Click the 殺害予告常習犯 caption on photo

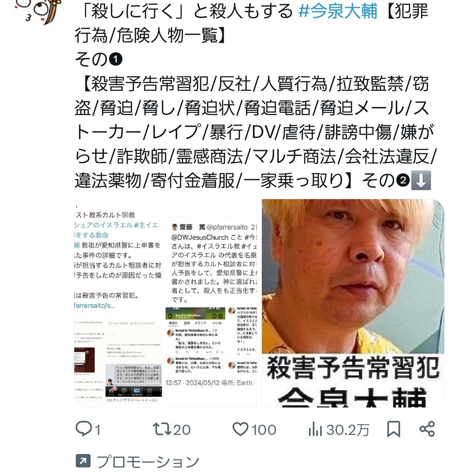(353, 368)
